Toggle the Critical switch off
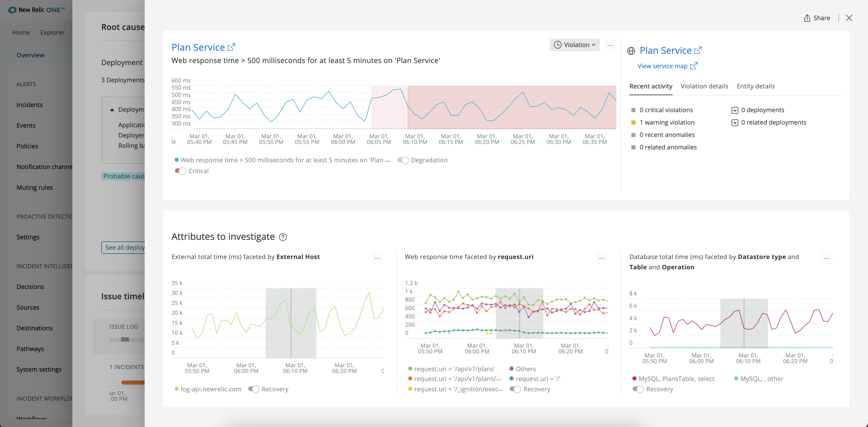This screenshot has width=868, height=427. 179,171
